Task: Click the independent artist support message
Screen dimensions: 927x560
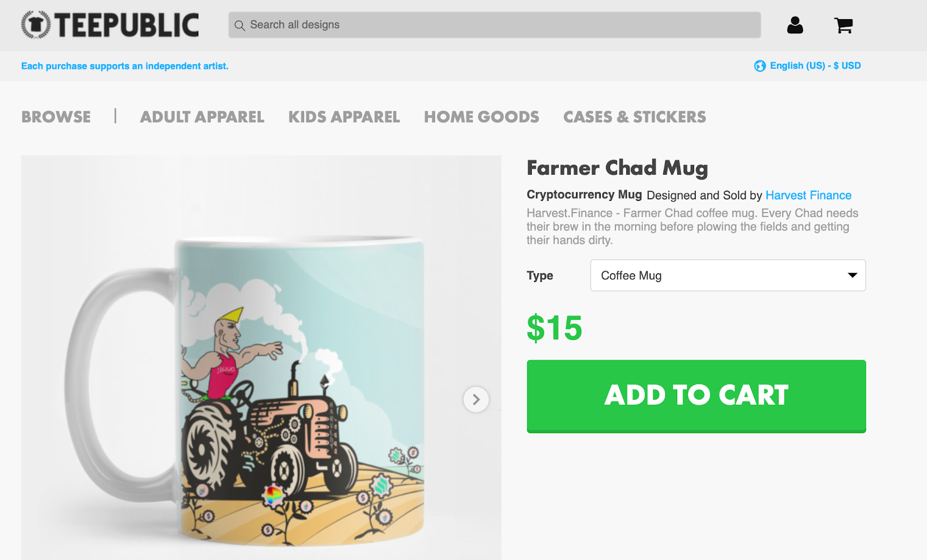Action: pyautogui.click(x=125, y=66)
